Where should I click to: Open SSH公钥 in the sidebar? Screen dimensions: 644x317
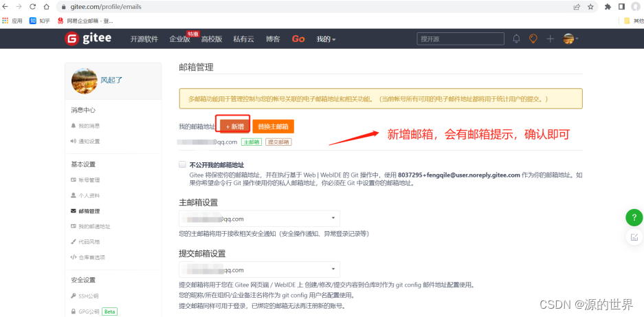[85, 296]
